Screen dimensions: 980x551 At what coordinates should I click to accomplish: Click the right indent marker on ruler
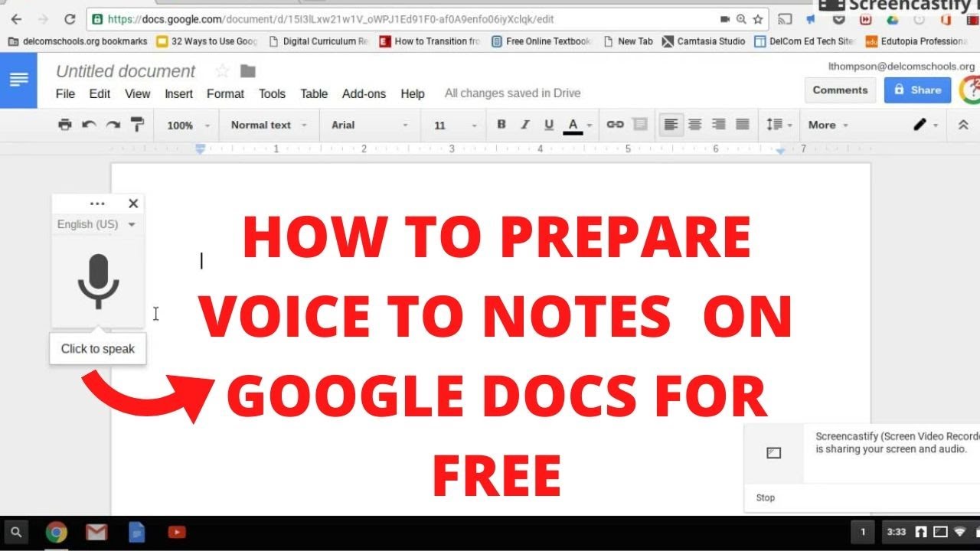coord(780,151)
